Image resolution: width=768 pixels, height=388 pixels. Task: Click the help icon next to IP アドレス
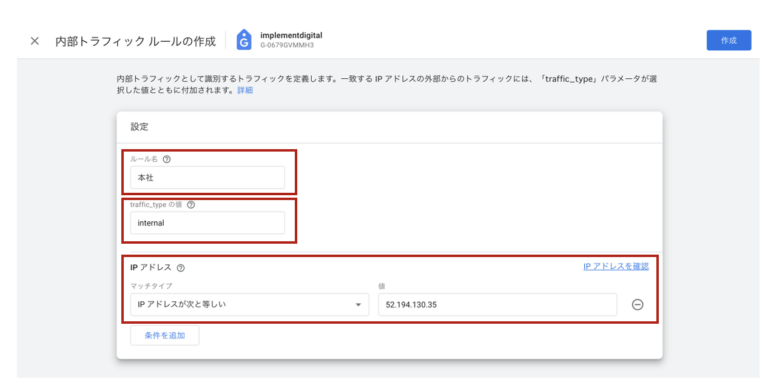pos(181,268)
